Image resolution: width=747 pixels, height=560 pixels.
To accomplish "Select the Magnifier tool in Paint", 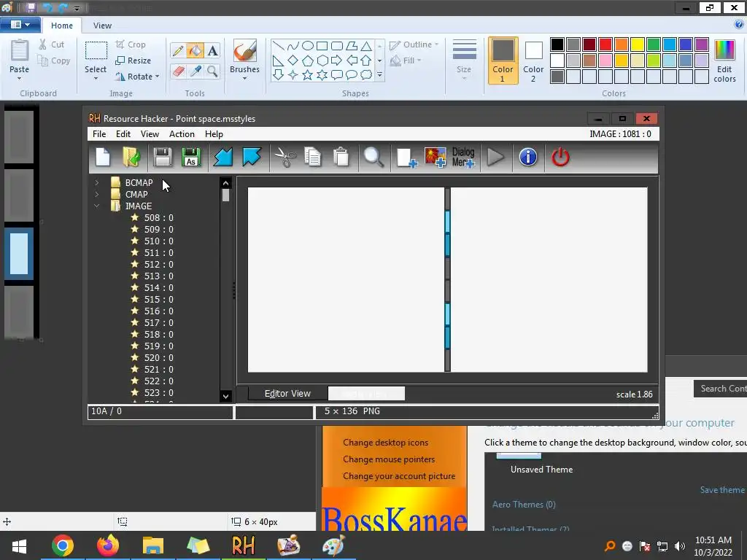I will (212, 71).
